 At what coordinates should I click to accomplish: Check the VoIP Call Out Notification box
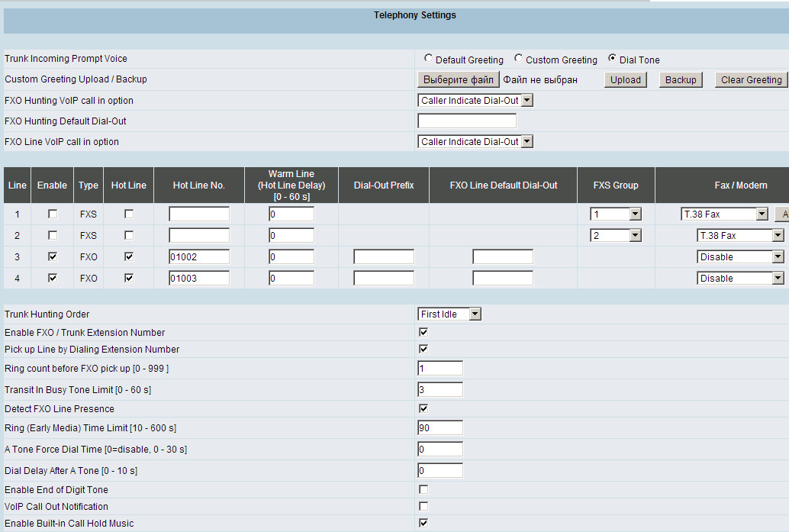423,506
